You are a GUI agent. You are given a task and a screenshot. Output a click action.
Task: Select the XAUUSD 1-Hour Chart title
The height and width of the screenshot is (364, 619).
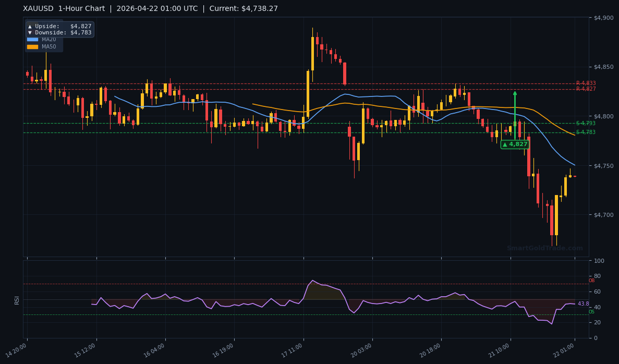(65, 8)
